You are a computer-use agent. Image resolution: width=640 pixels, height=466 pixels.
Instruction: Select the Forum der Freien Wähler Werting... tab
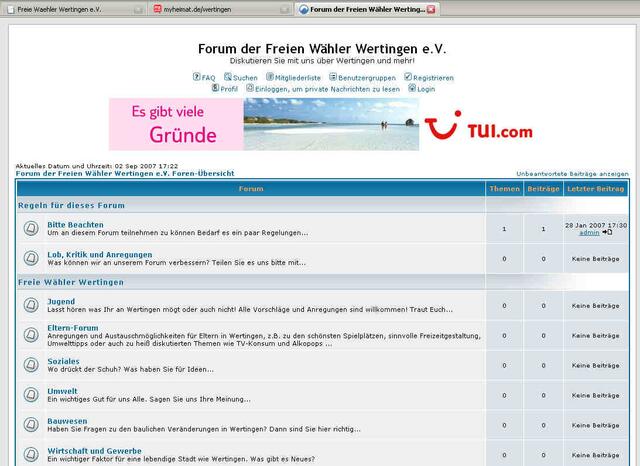367,9
